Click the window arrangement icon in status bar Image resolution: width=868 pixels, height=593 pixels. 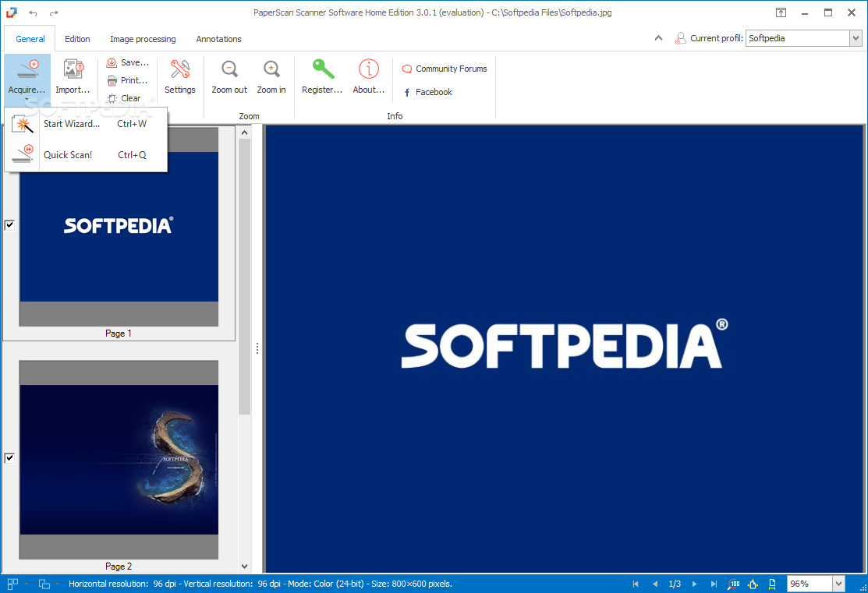tap(44, 584)
